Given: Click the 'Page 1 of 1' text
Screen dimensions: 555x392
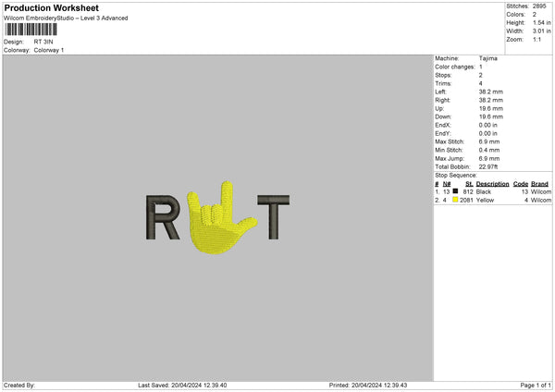Looking at the screenshot, I should tap(536, 386).
